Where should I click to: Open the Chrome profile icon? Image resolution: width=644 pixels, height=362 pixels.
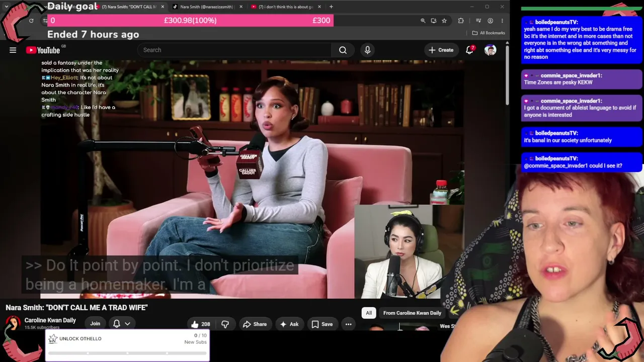point(491,21)
